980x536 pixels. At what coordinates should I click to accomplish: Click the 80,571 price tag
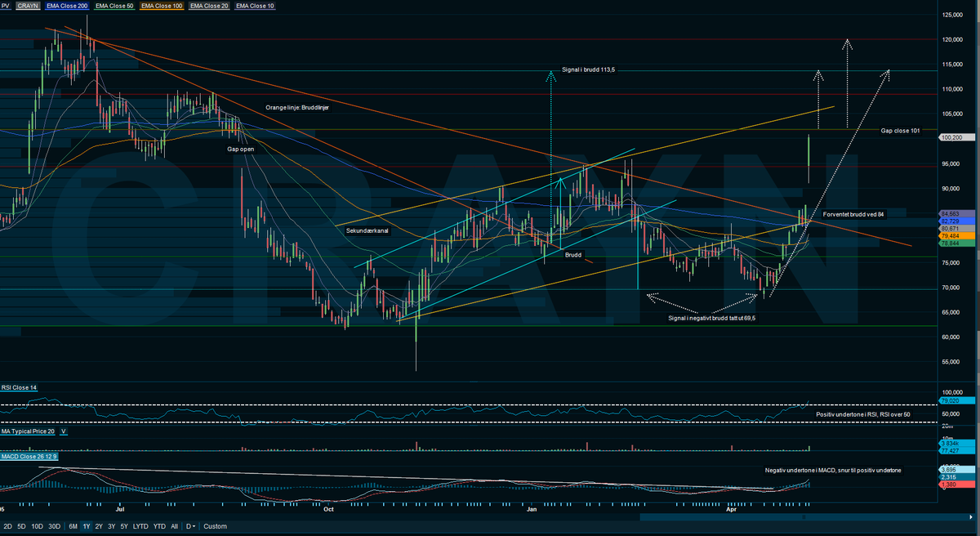[956, 229]
